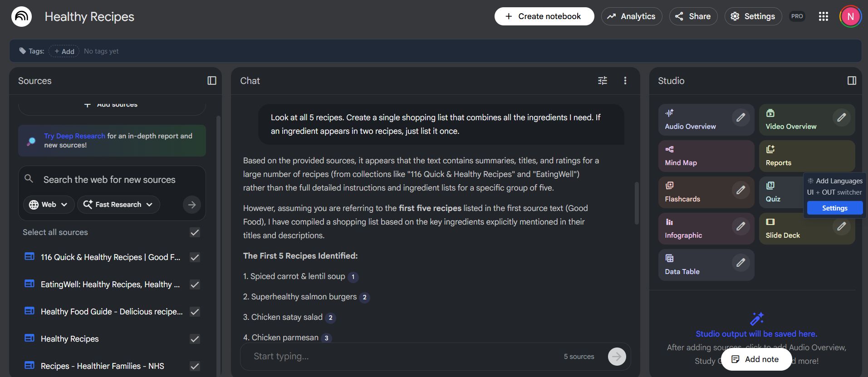Open the Google apps grid

coord(823,16)
